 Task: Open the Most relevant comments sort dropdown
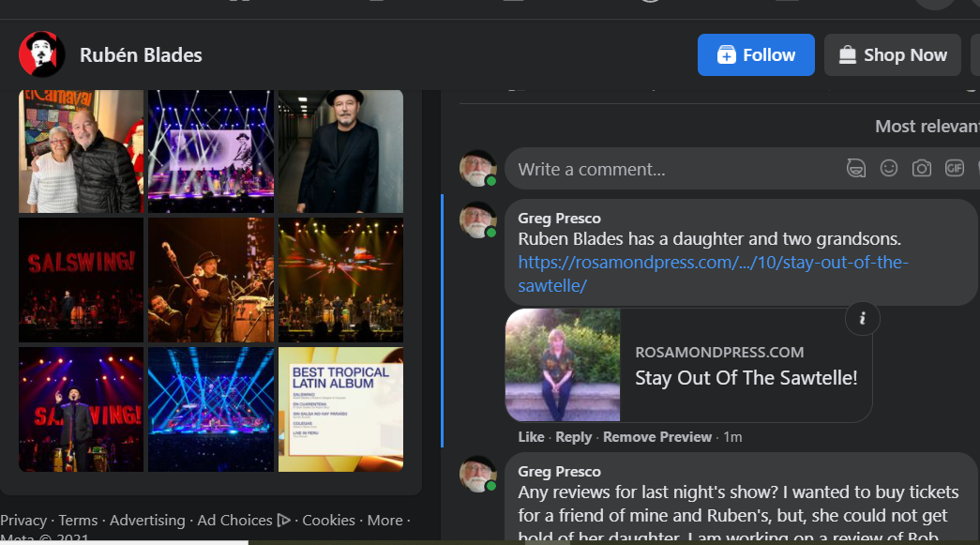[926, 126]
